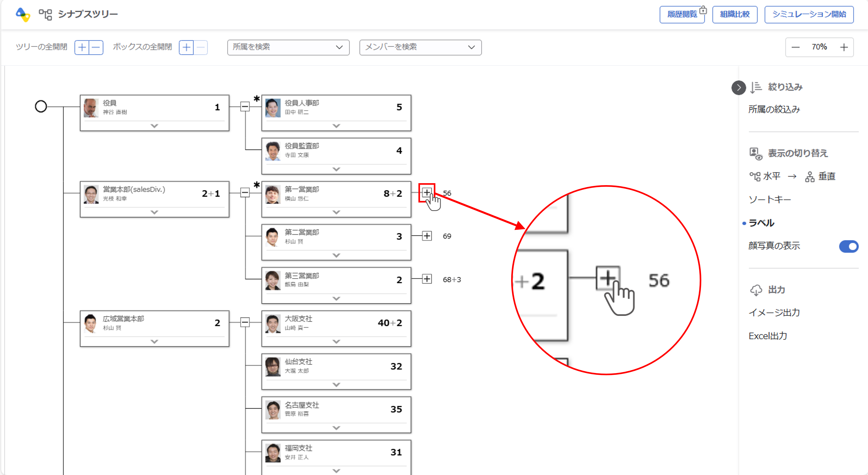
Task: Collapse the right side panel arrow
Action: click(738, 88)
